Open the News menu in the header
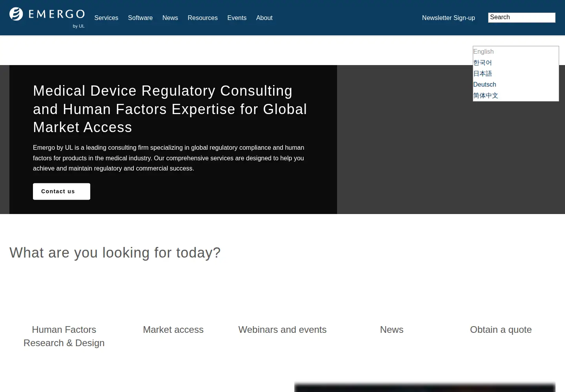This screenshot has width=565, height=392. point(170,18)
